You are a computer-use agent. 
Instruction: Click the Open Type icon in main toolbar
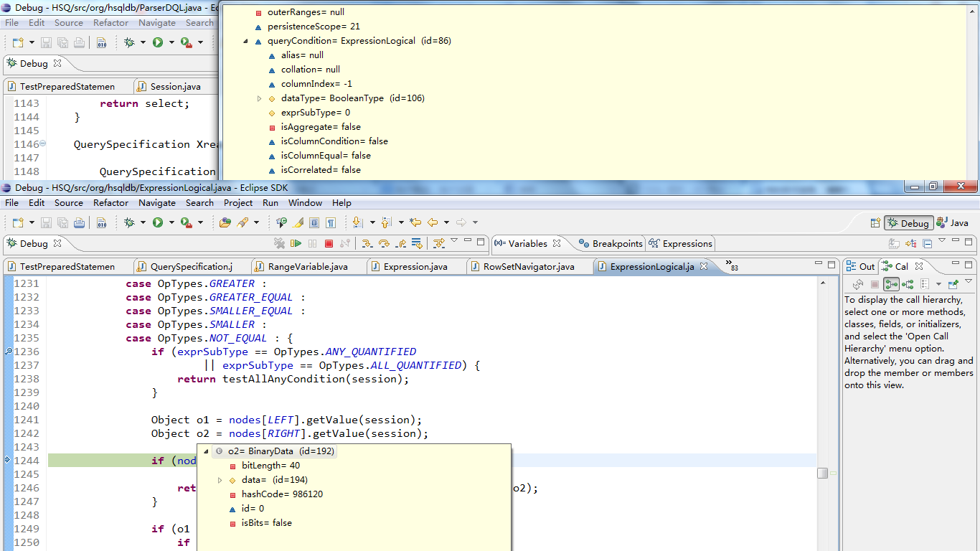(225, 222)
